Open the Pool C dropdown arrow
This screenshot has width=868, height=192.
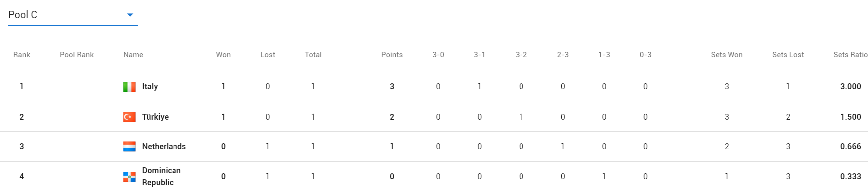130,15
